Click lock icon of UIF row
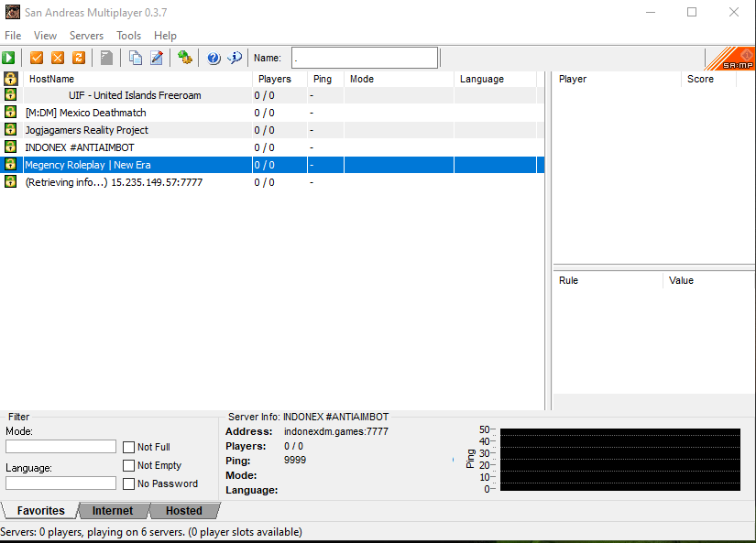The height and width of the screenshot is (543, 756). (11, 95)
